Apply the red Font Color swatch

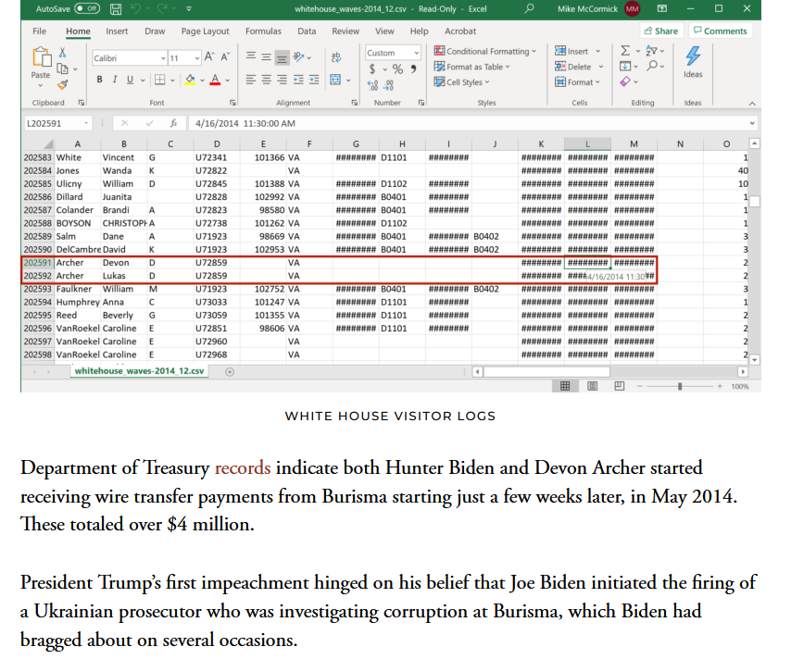[216, 80]
